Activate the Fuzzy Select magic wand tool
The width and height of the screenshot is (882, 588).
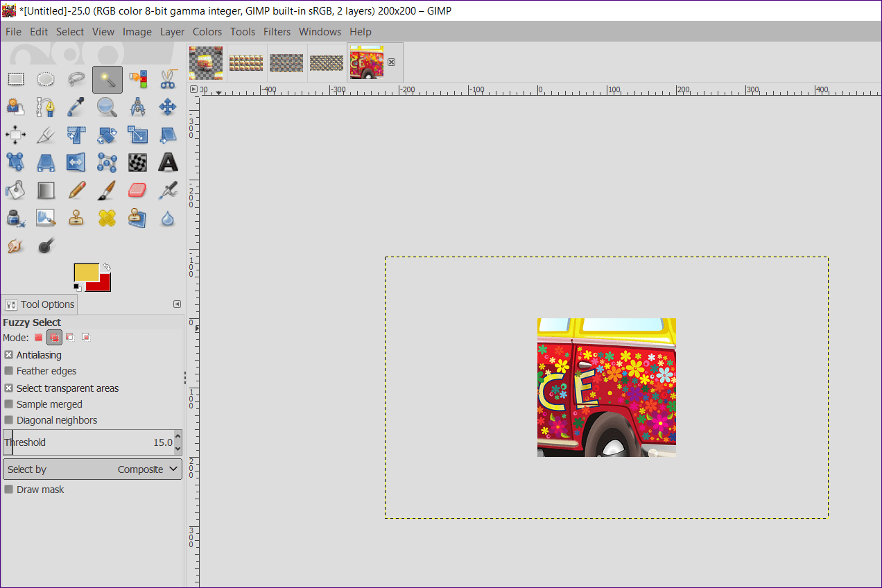click(107, 80)
